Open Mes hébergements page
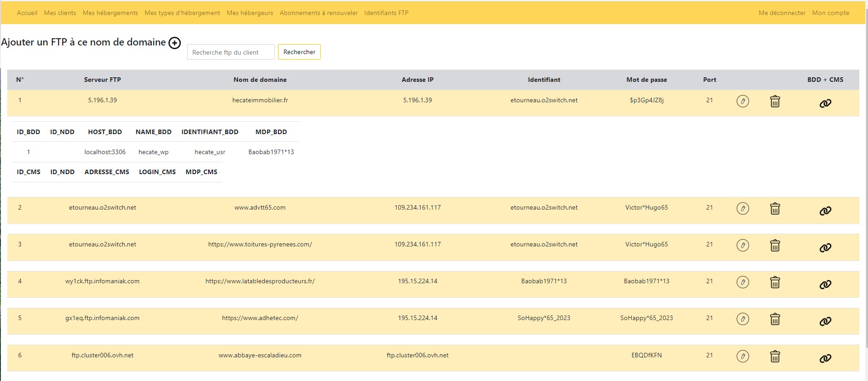868x381 pixels. tap(110, 13)
